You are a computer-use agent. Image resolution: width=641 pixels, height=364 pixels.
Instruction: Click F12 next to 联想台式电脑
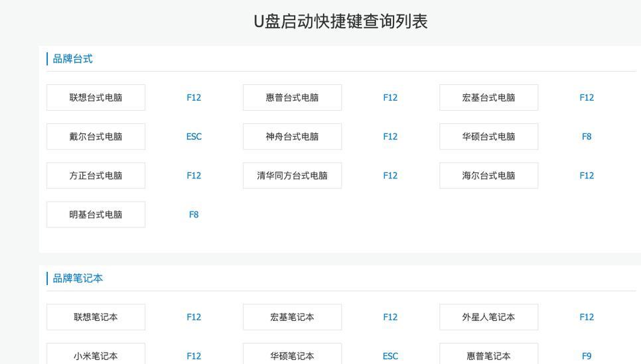coord(194,97)
